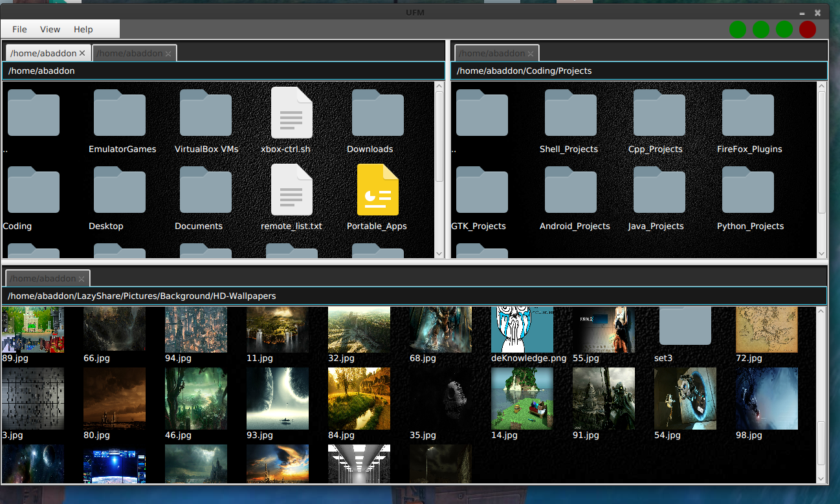840x504 pixels.
Task: Open the Java_Projects folder
Action: [659, 190]
